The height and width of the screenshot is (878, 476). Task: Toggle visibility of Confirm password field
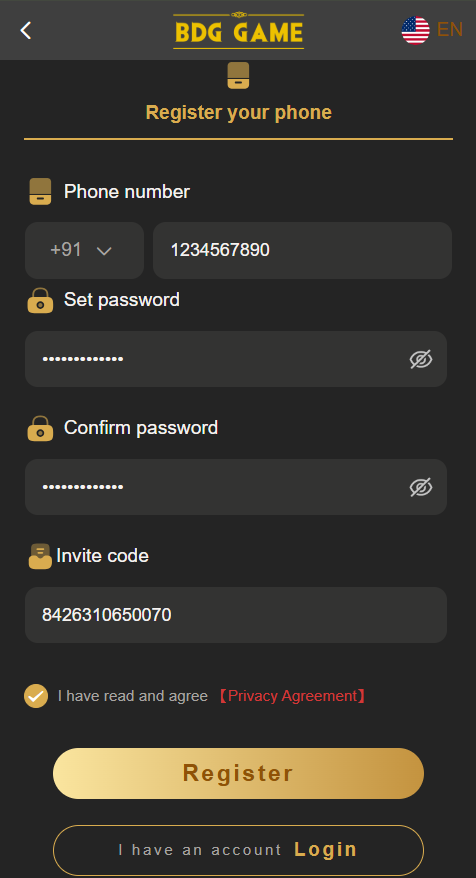421,487
